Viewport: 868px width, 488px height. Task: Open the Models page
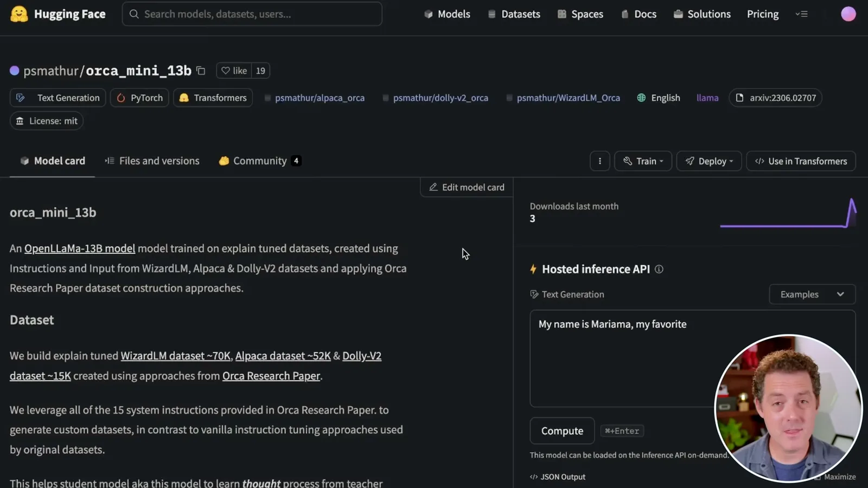[447, 14]
